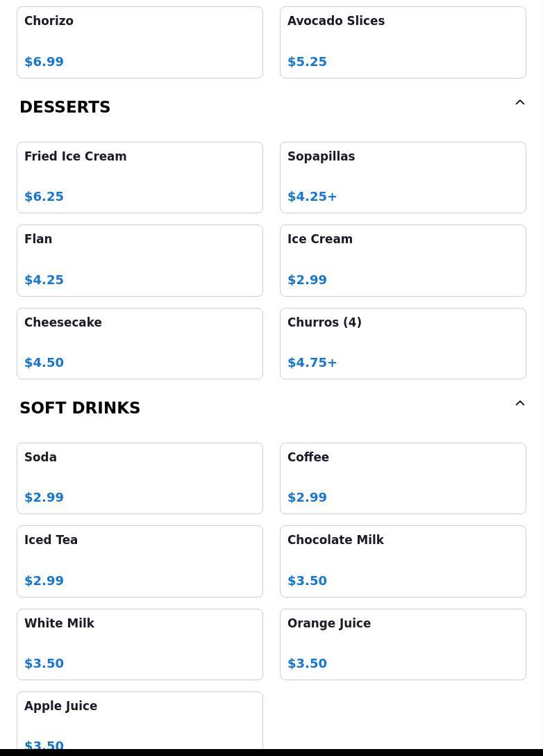This screenshot has height=756, width=543.
Task: Select Chocolate Milk item
Action: [403, 561]
